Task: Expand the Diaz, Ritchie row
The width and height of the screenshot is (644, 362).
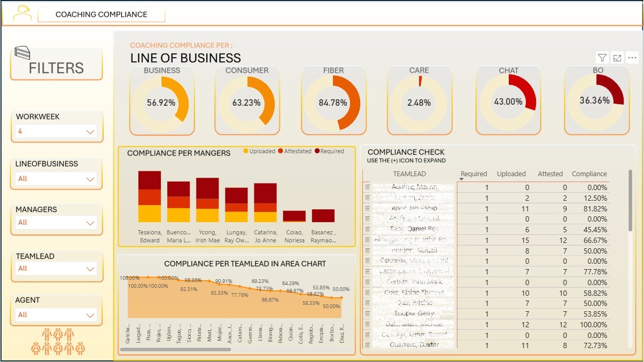Action: tap(368, 303)
